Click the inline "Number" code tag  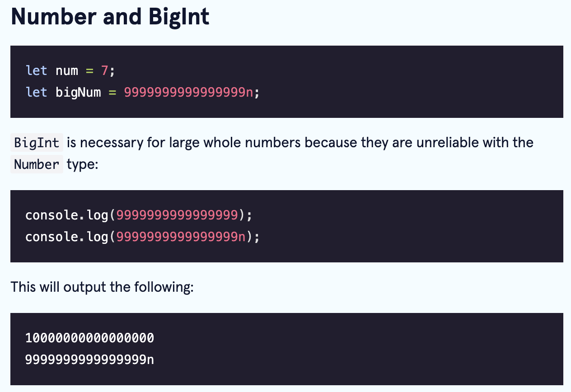tap(37, 164)
